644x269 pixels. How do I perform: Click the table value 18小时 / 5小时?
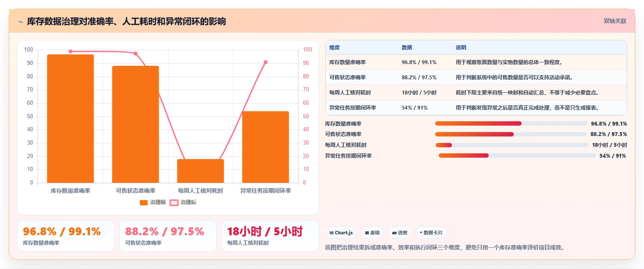click(419, 93)
